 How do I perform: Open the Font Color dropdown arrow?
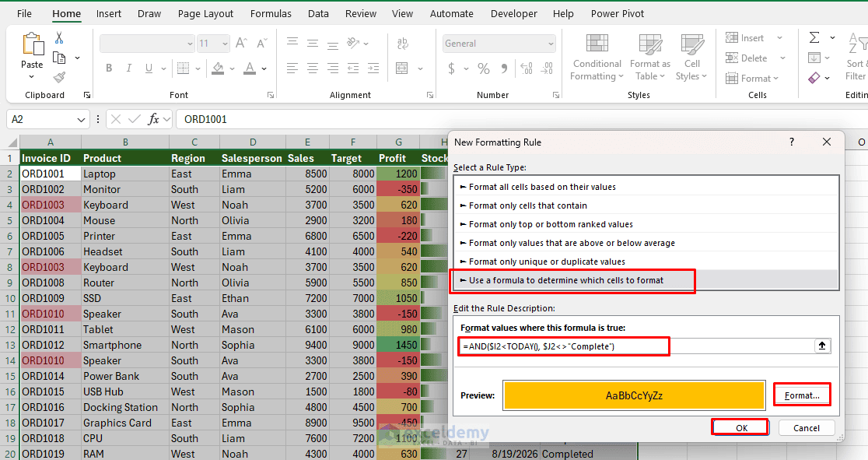coord(264,68)
